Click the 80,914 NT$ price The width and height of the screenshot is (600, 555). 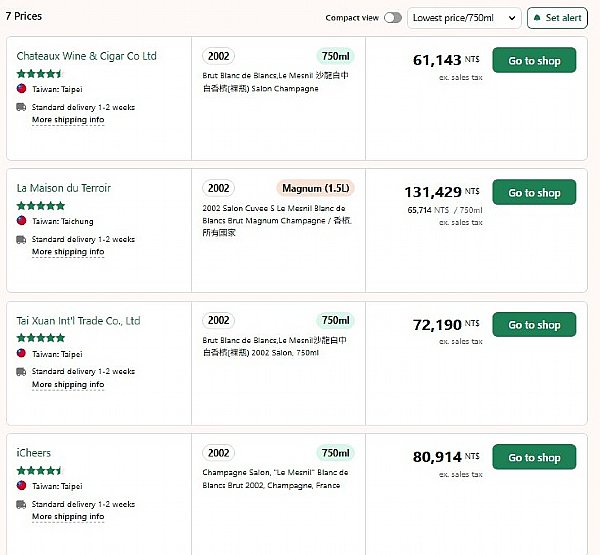coord(446,457)
